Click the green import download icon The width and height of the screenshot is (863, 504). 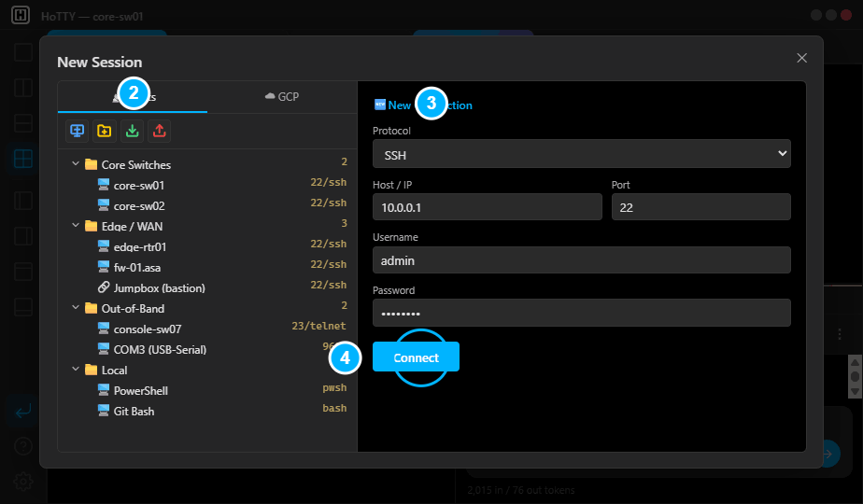click(132, 131)
